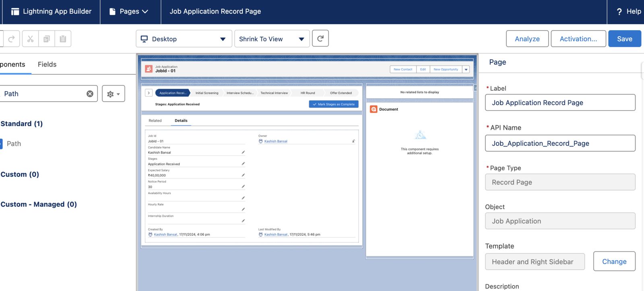Clear the Path search field
This screenshot has height=291, width=644.
coord(90,94)
